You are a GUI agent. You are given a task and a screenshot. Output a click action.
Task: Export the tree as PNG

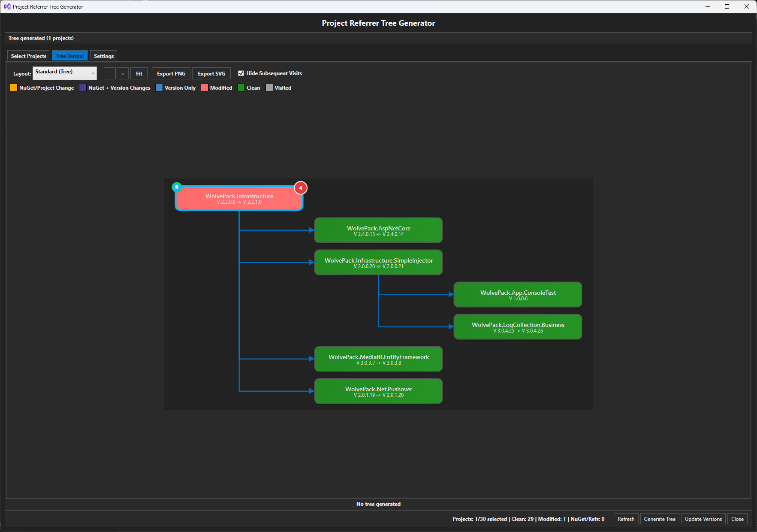[171, 73]
